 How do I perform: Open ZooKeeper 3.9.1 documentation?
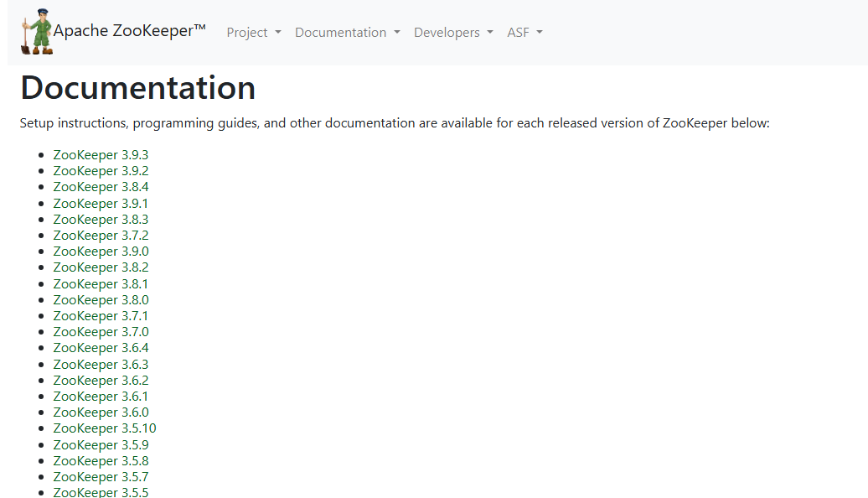101,203
